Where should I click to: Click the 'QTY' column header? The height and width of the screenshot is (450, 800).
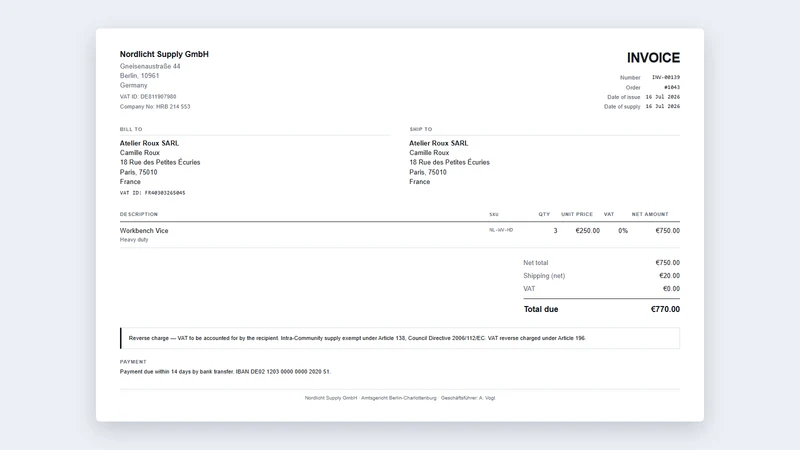click(544, 214)
